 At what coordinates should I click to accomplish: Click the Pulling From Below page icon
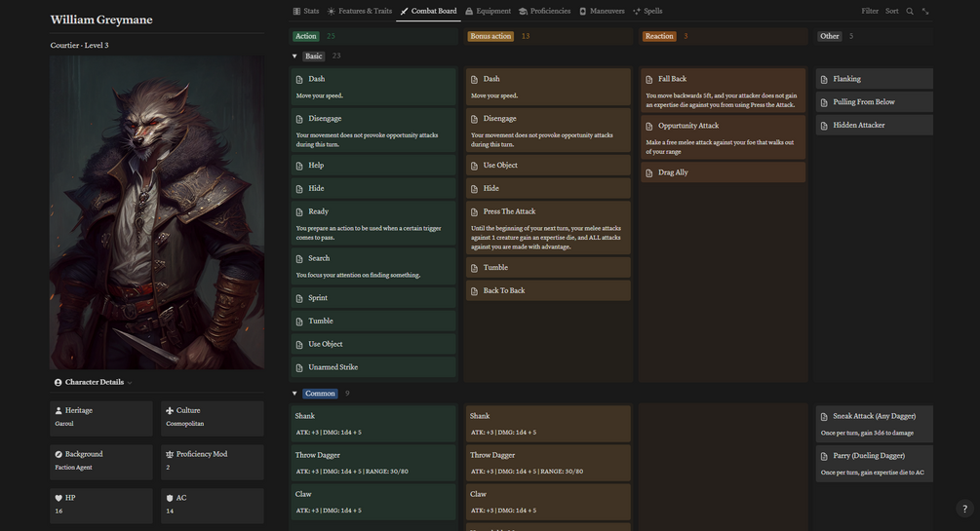point(824,102)
